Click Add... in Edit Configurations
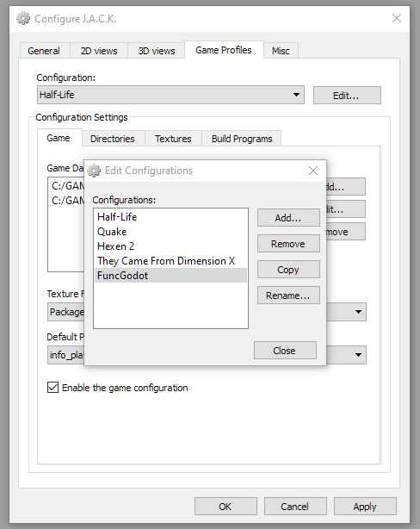 [x=288, y=218]
